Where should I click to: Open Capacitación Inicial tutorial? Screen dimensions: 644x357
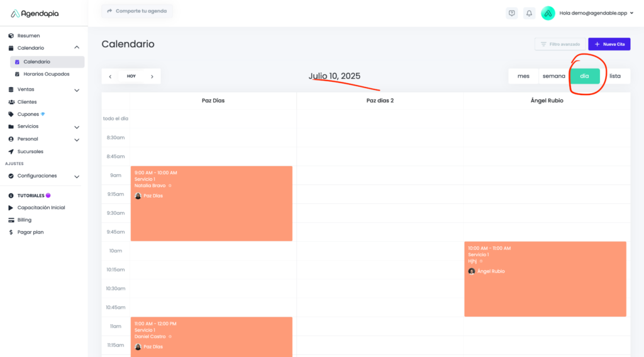tap(41, 208)
